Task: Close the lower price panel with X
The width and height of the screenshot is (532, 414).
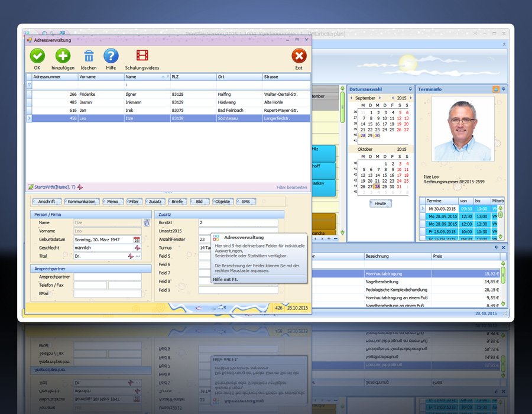Action: [x=504, y=248]
